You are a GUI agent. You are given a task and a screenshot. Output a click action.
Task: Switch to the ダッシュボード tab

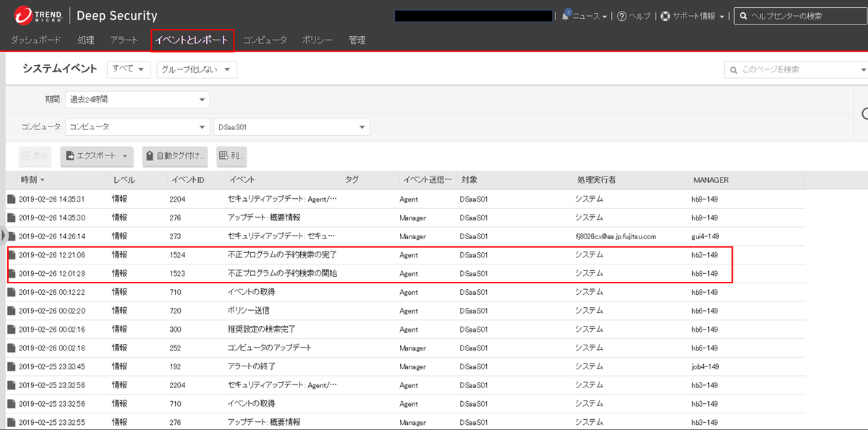[x=36, y=40]
